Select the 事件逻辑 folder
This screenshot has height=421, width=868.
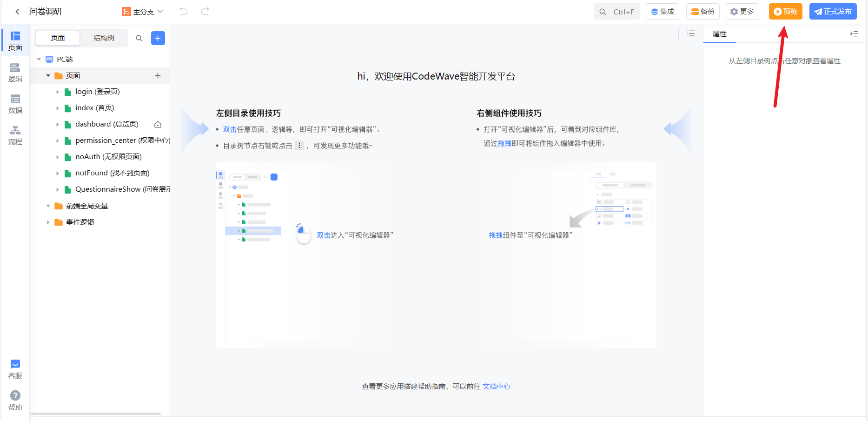pos(80,222)
